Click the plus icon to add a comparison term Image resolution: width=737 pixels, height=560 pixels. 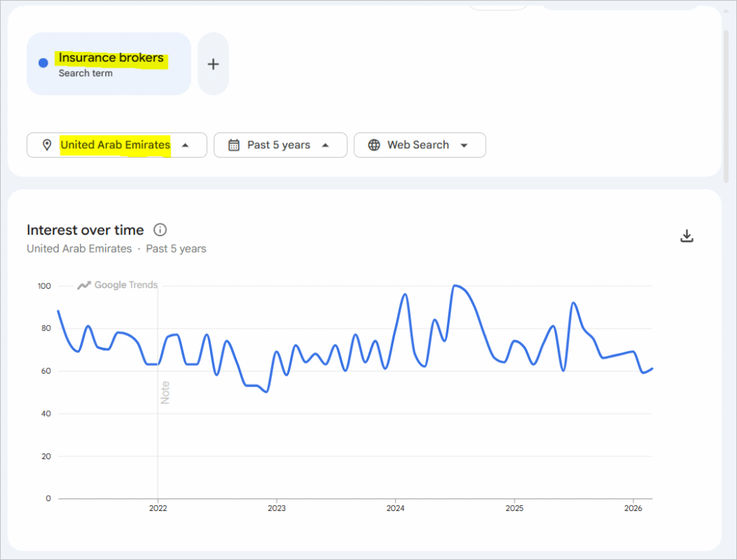tap(213, 63)
